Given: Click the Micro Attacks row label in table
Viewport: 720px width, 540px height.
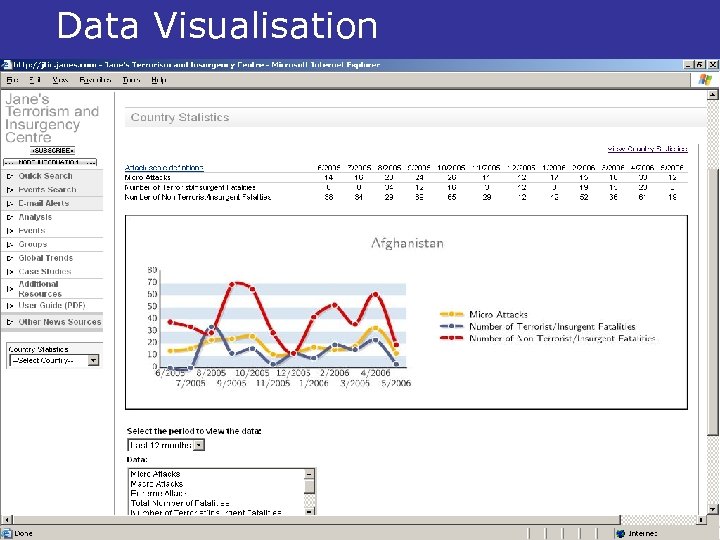Looking at the screenshot, I should pos(147,177).
